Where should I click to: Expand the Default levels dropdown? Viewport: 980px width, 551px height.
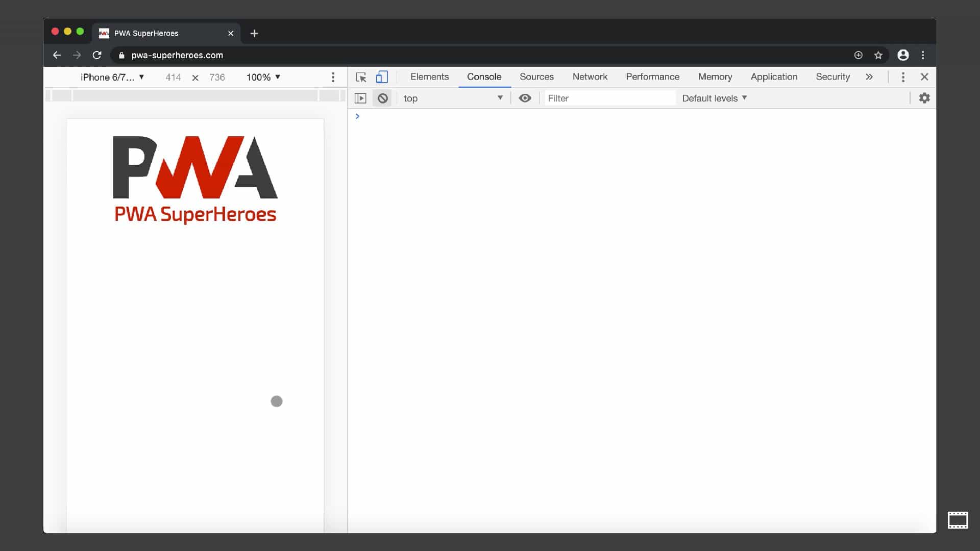tap(714, 98)
